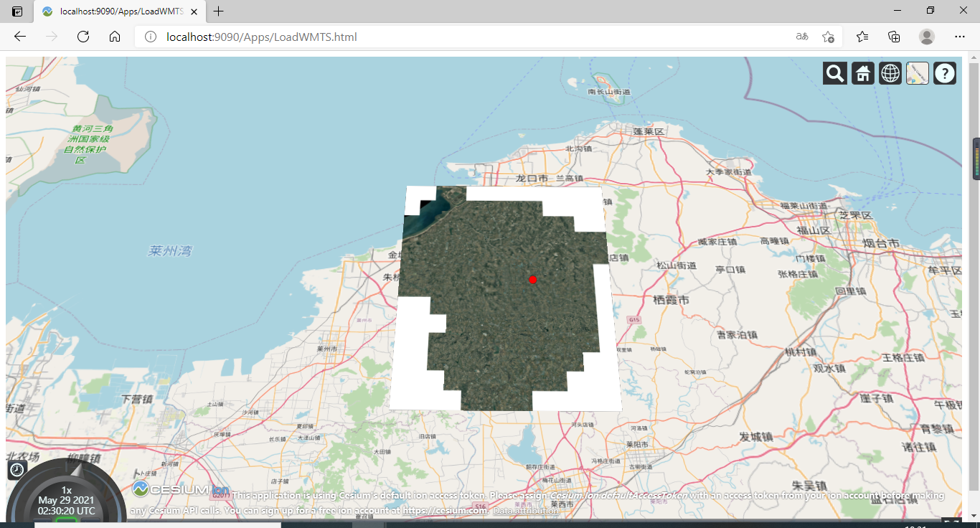Click the browser home button
The image size is (980, 528).
point(115,37)
